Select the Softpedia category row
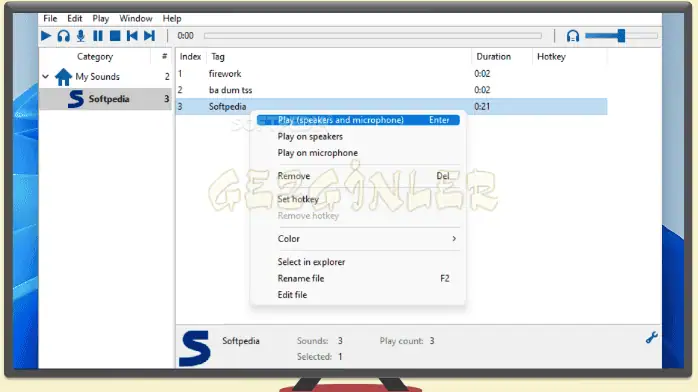 coord(106,99)
